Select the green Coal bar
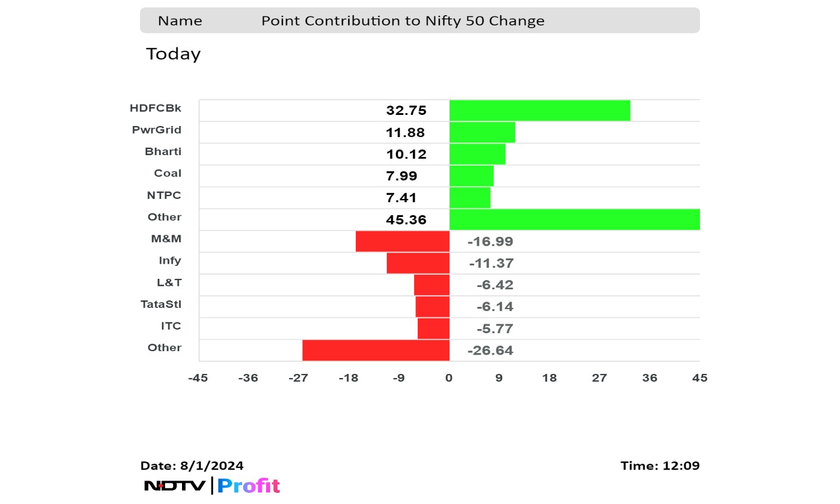Screen dimensions: 840x504 click(x=471, y=176)
